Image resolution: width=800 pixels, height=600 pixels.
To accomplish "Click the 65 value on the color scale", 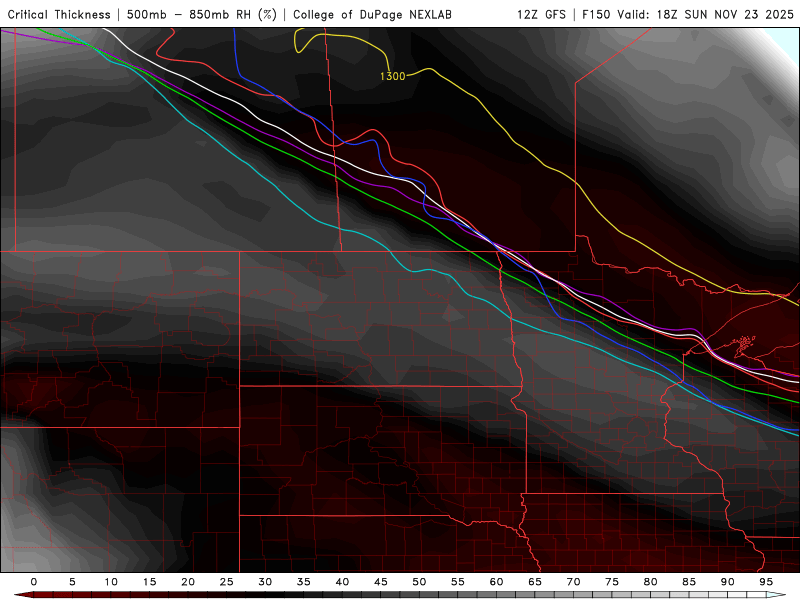I will 535,582.
